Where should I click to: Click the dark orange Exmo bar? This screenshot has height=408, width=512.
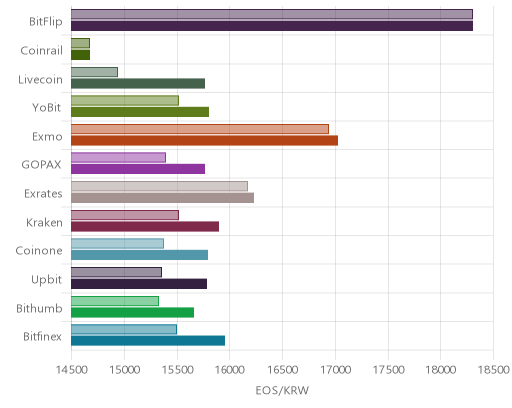204,141
